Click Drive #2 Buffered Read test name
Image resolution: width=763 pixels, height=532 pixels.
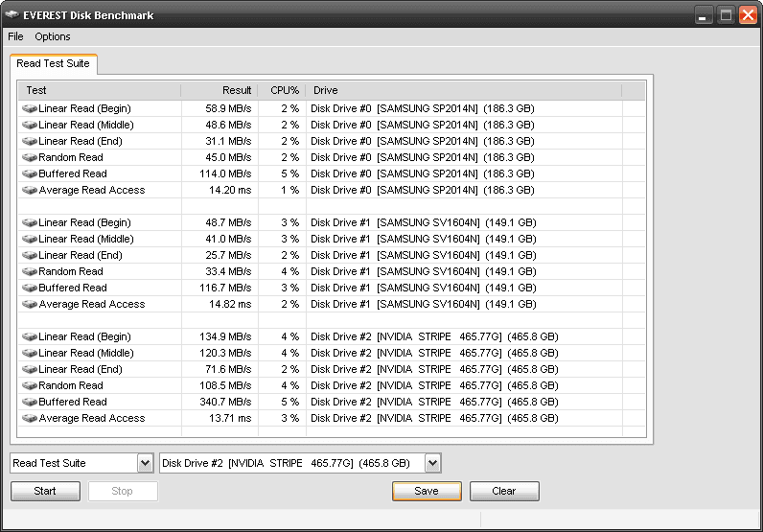tap(73, 402)
